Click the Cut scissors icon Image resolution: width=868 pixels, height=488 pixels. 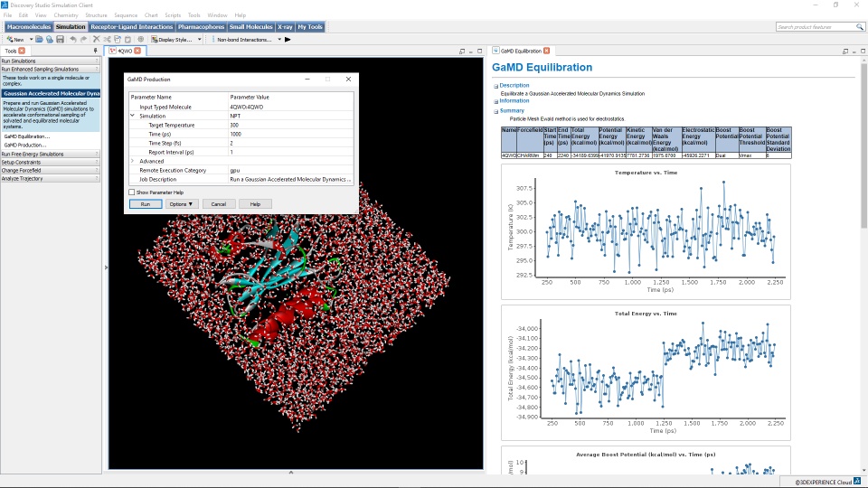[x=107, y=39]
